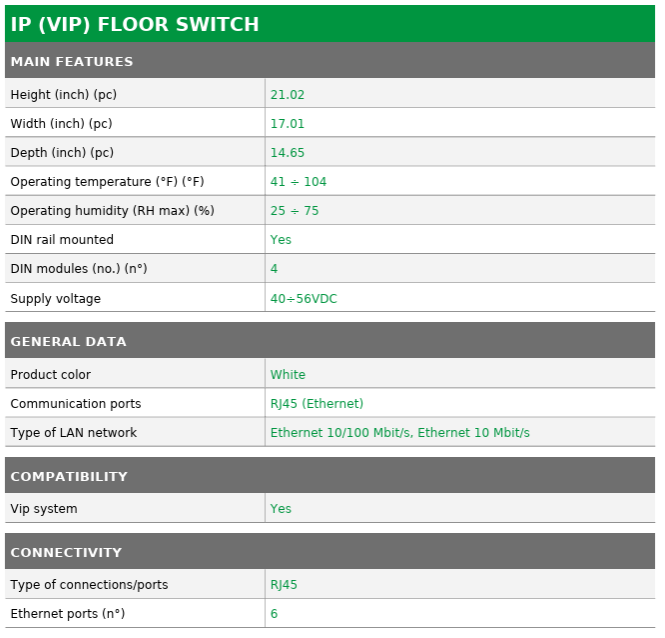Click the 'Yes' value for DIN rail mounted
Image resolution: width=665 pixels, height=638 pixels.
(281, 240)
